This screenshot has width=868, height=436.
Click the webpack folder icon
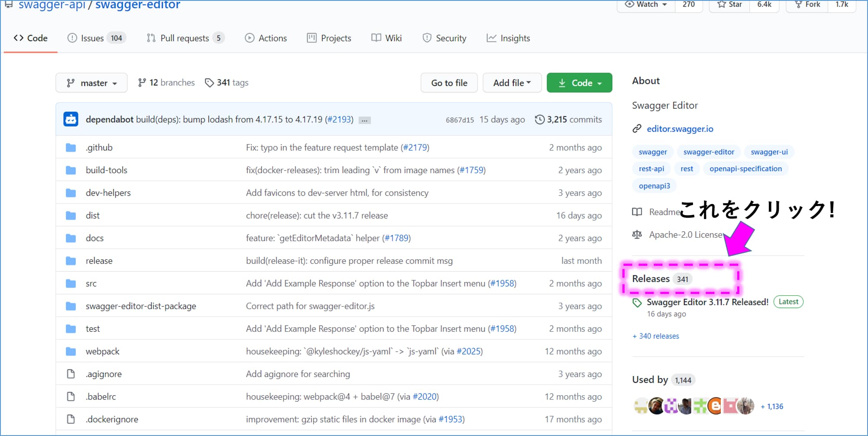71,352
